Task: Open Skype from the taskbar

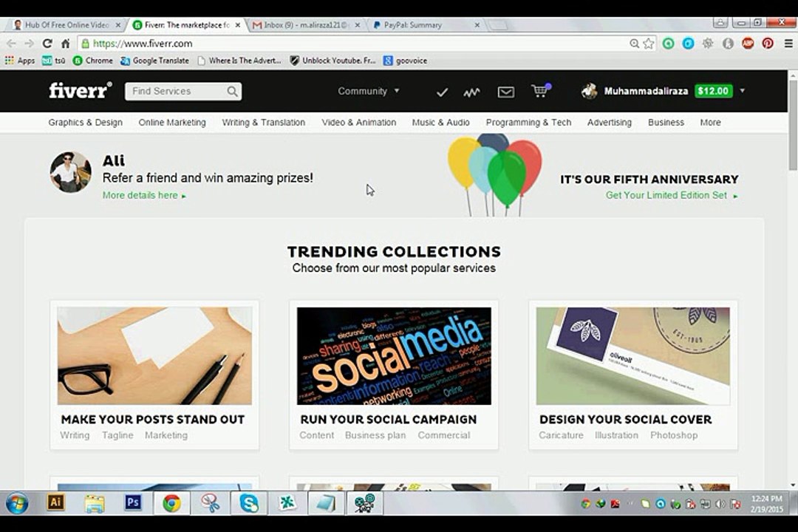Action: (249, 503)
